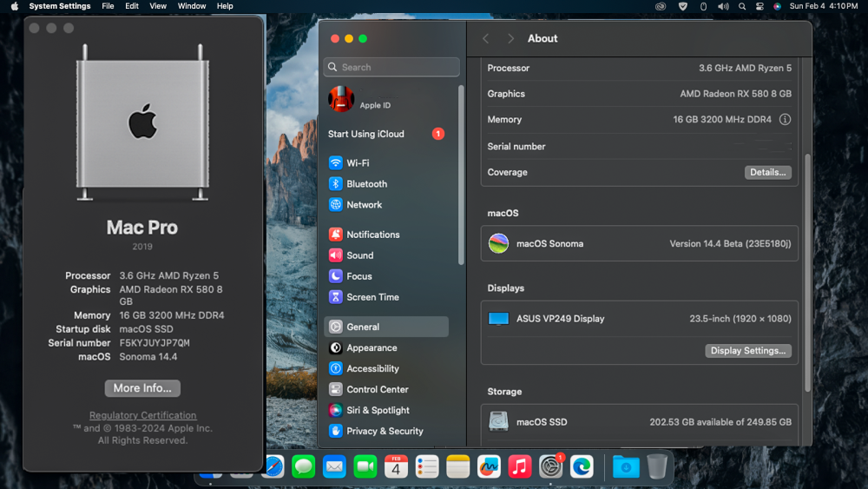The width and height of the screenshot is (868, 489).
Task: Open Control Center from menu bar
Action: click(x=759, y=6)
